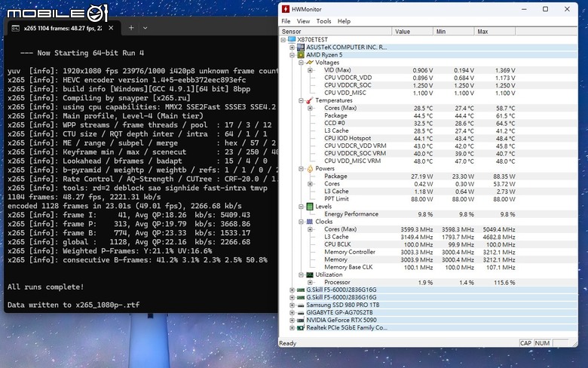The image size is (588, 368).
Task: Expand the Cores (Max) temperature entry
Action: [x=310, y=108]
